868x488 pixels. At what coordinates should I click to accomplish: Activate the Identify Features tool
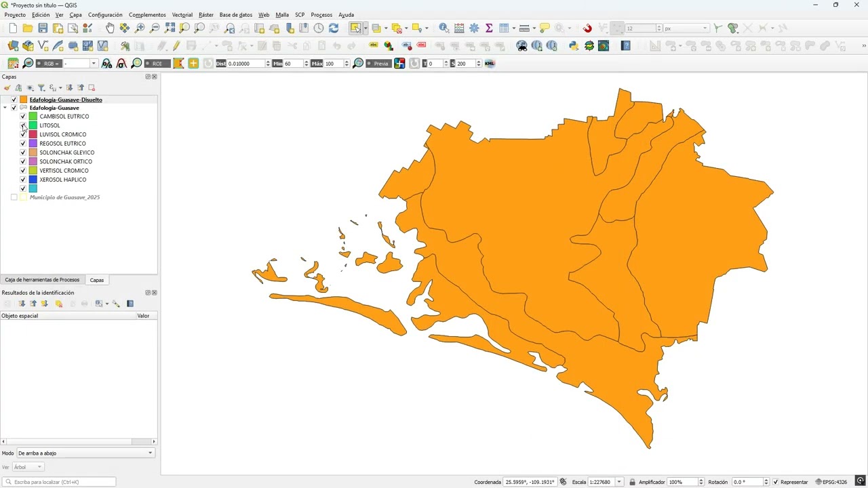click(x=444, y=28)
